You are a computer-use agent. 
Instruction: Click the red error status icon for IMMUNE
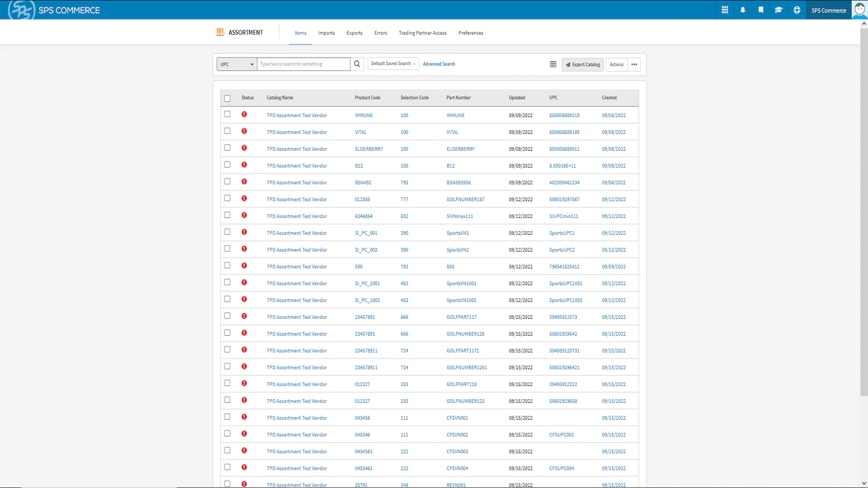tap(244, 114)
